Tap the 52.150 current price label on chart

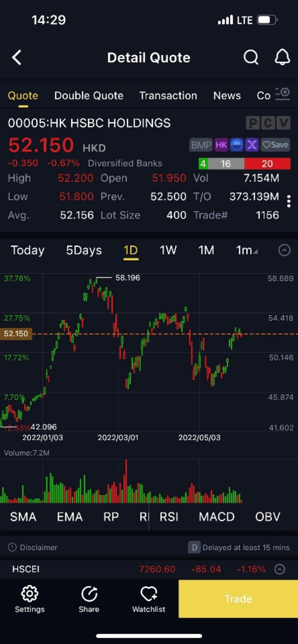click(16, 333)
